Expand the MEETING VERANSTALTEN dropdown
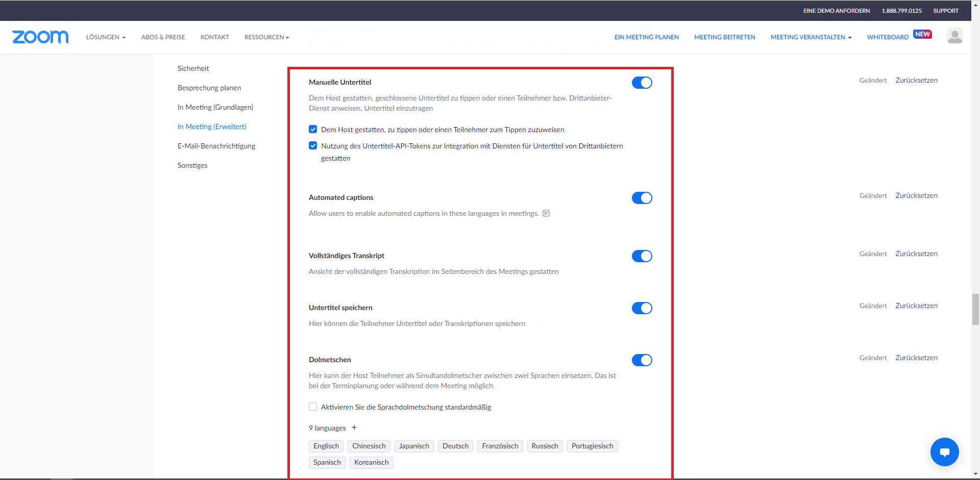Screen dimensions: 980x480 tap(811, 37)
